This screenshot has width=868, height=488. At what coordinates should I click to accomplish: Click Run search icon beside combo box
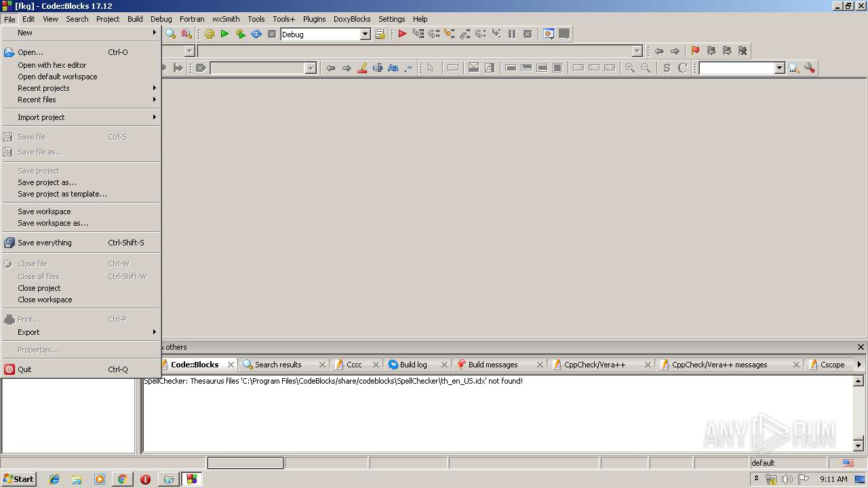(x=794, y=68)
